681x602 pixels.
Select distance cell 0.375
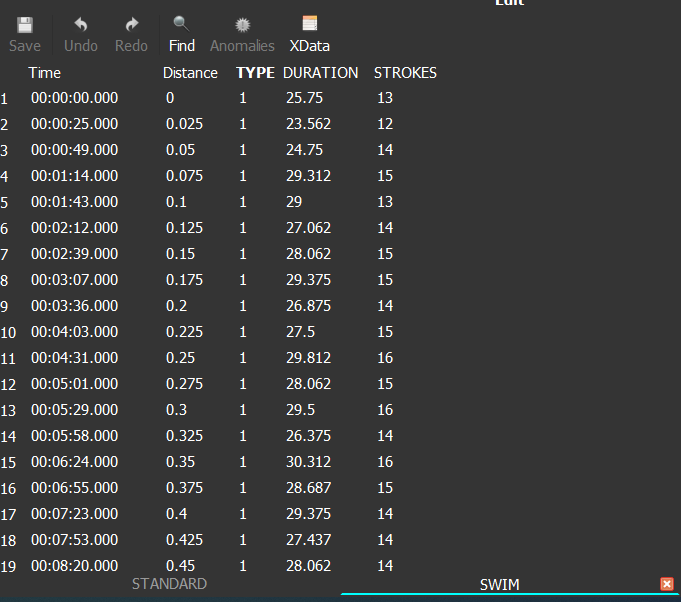point(185,488)
